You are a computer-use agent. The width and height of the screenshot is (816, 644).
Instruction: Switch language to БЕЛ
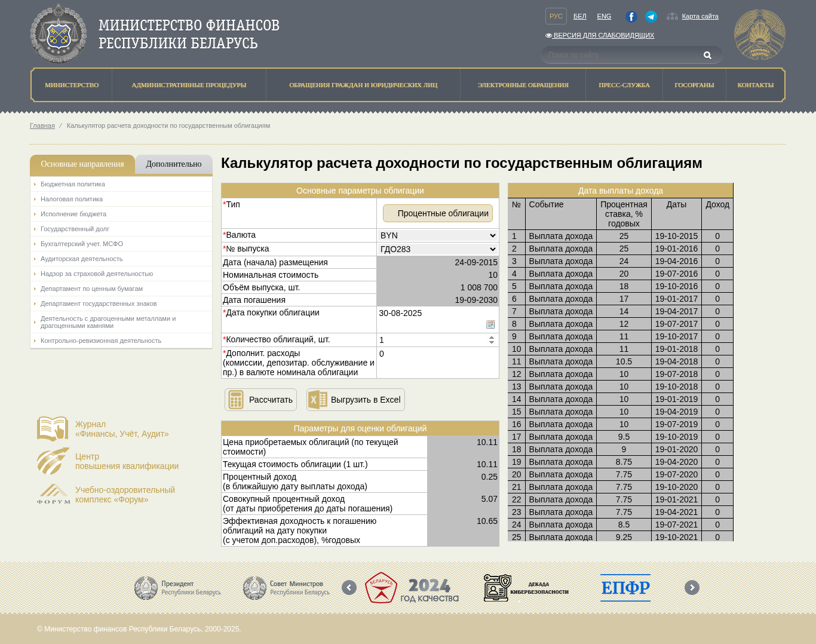click(580, 17)
